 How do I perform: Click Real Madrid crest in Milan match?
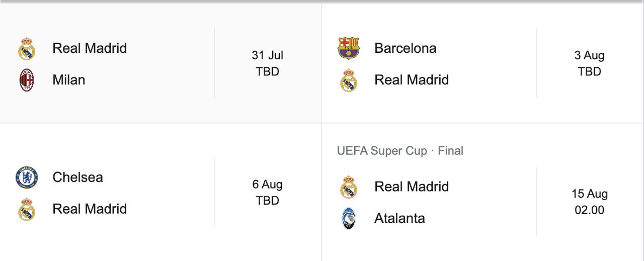(27, 49)
